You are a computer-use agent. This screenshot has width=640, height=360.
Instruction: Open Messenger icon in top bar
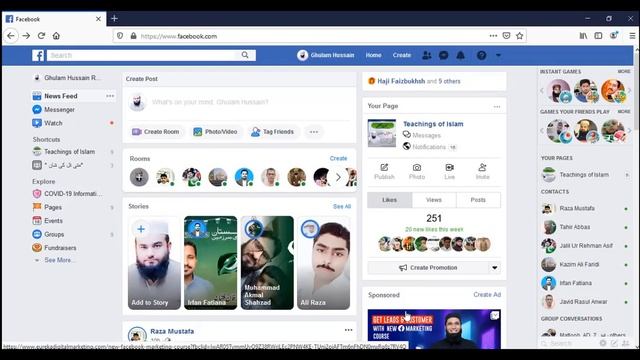[444, 55]
